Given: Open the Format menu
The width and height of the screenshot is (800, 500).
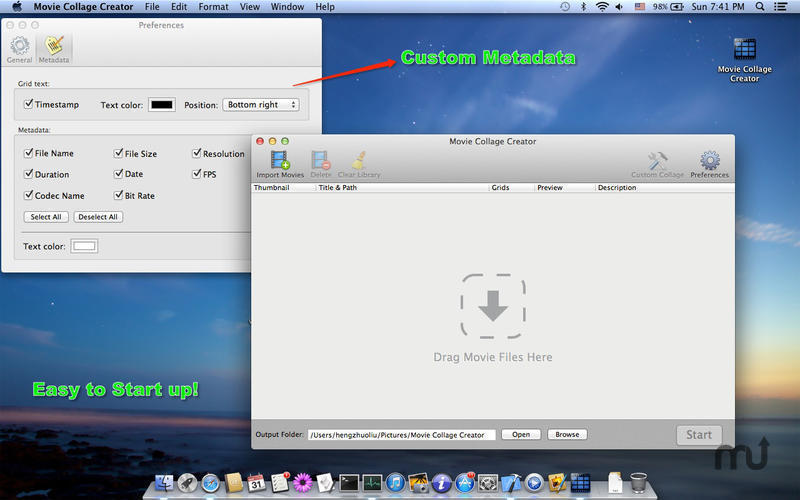Looking at the screenshot, I should [x=213, y=7].
